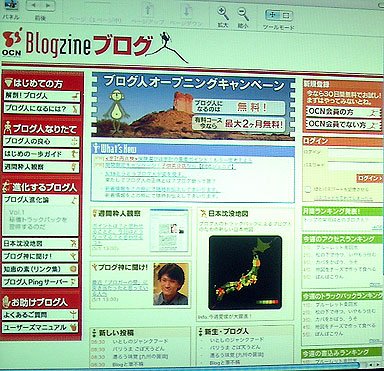Click the orange ログイン submit button

(369, 178)
